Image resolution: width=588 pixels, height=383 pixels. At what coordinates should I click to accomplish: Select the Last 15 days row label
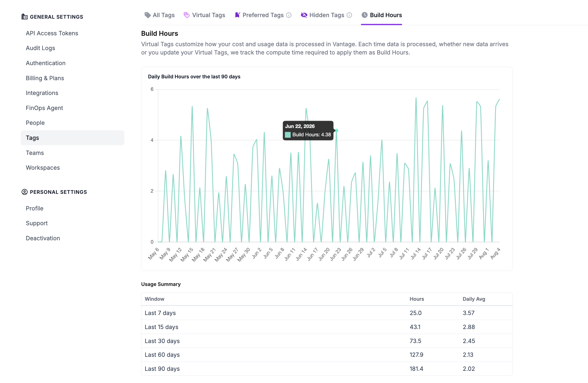pos(162,327)
